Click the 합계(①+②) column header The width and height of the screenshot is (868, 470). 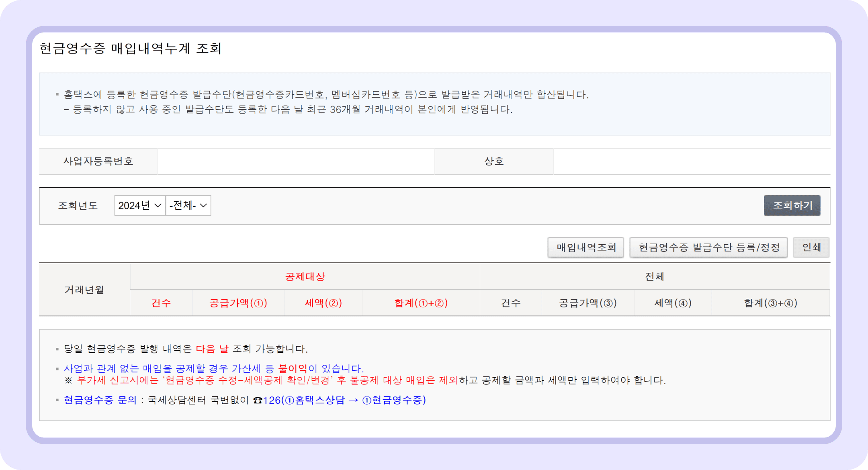click(421, 303)
